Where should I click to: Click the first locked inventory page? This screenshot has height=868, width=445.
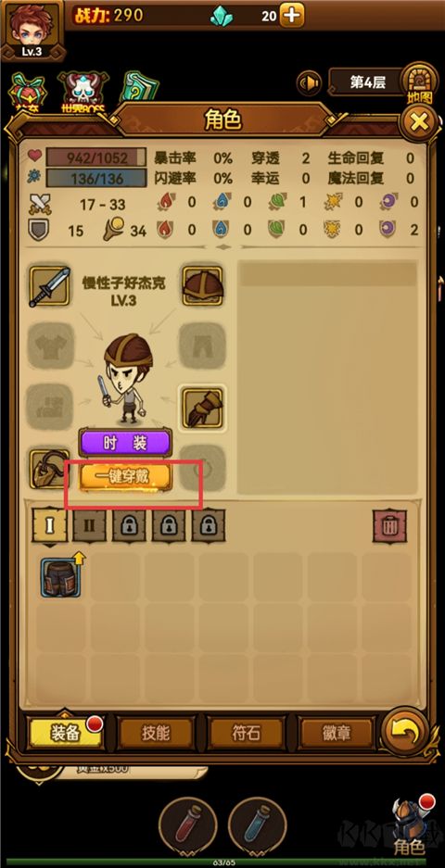[129, 525]
